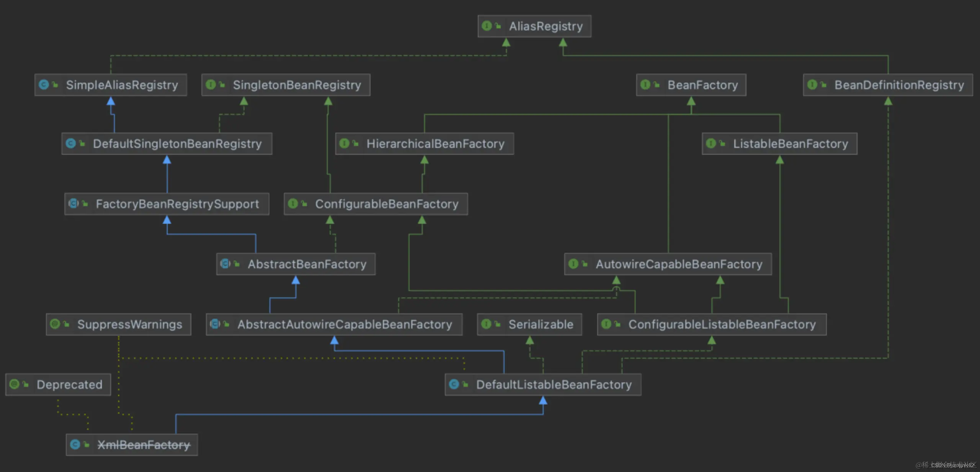Click the annotation icon next to Deprecated
The image size is (980, 472).
[x=15, y=384]
